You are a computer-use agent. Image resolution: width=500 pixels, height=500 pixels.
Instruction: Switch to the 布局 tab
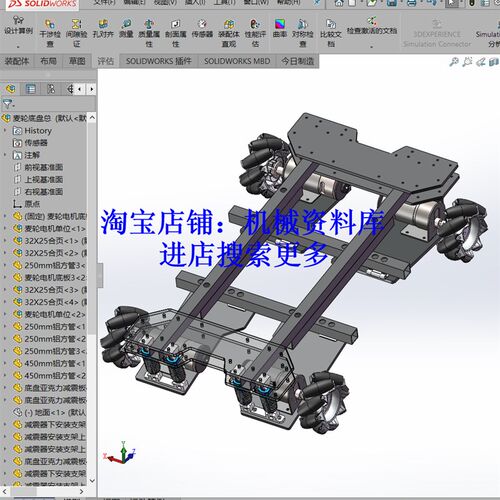(x=48, y=61)
